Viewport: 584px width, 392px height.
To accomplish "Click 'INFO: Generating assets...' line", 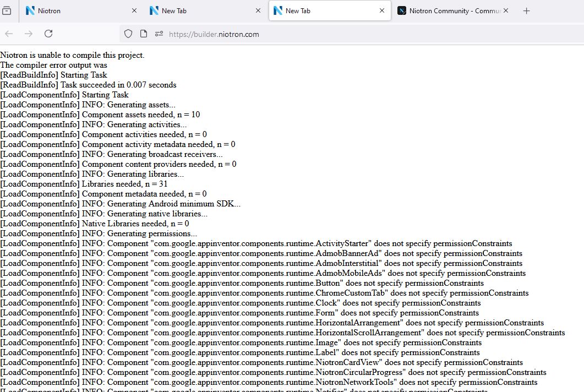I will (88, 105).
